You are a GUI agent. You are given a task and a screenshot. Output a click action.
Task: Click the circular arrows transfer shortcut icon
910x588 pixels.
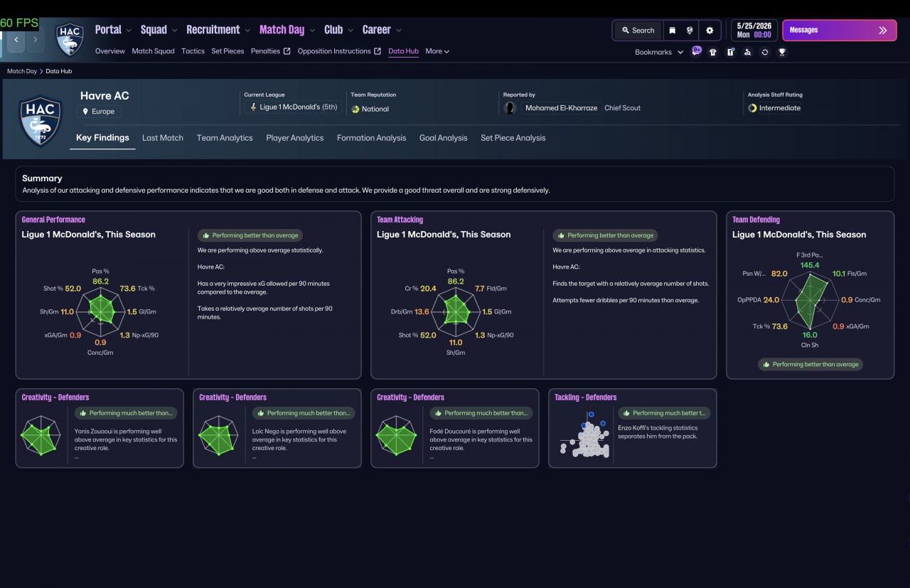pyautogui.click(x=765, y=52)
